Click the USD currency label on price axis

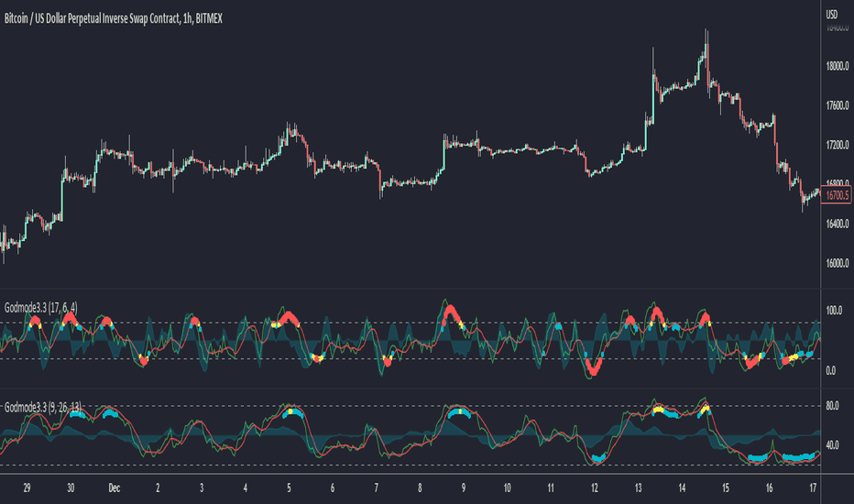(832, 15)
